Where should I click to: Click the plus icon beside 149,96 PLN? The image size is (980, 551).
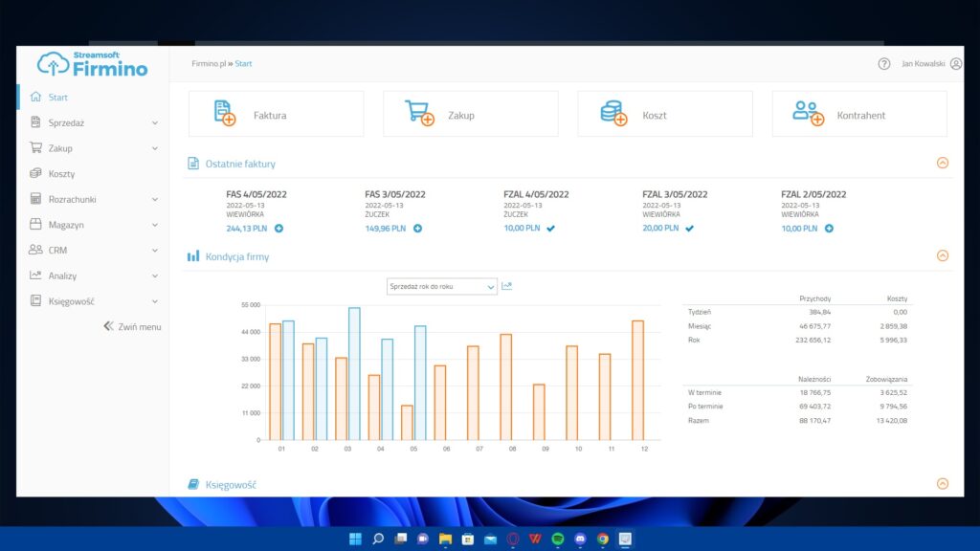tap(417, 229)
